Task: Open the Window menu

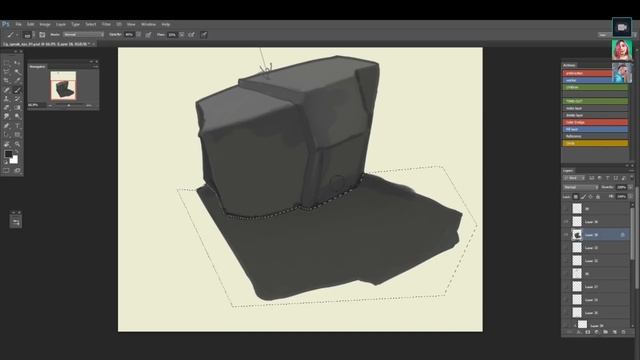Action: pos(148,24)
